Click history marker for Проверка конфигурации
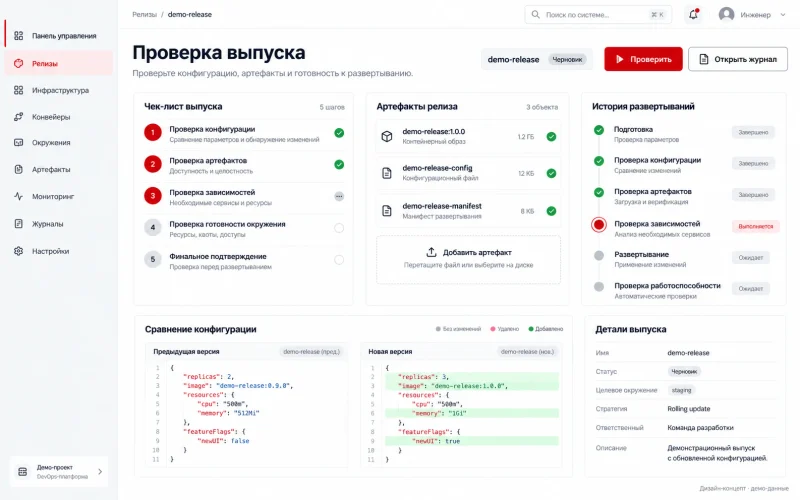 (x=599, y=161)
